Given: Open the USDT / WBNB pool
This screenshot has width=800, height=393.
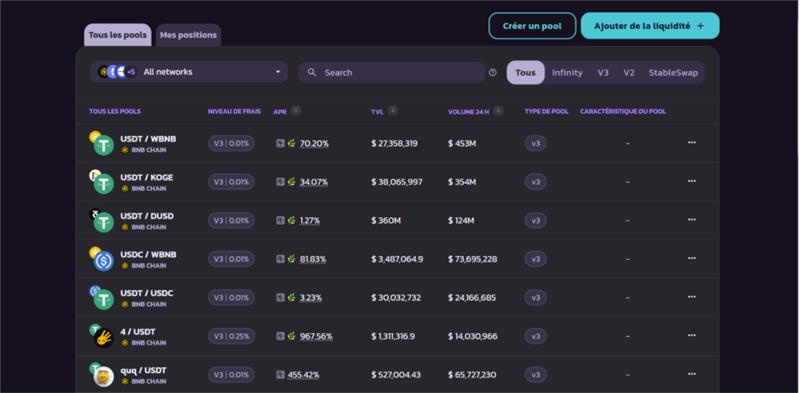Looking at the screenshot, I should point(148,139).
